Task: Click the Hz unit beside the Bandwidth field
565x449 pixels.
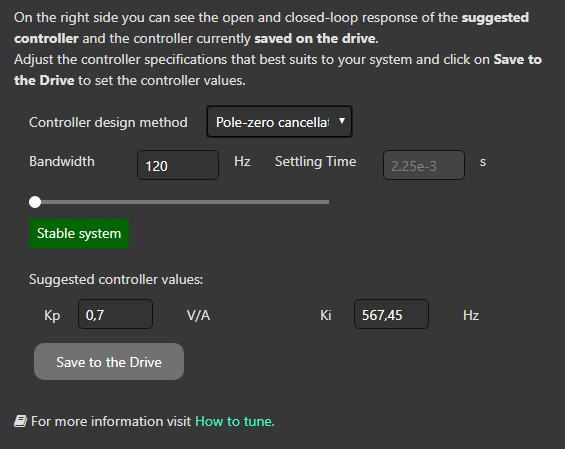Action: (x=242, y=161)
